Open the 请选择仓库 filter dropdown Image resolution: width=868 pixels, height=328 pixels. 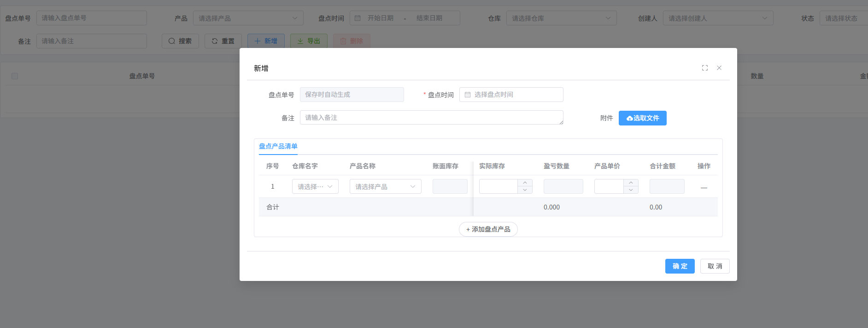click(x=562, y=18)
